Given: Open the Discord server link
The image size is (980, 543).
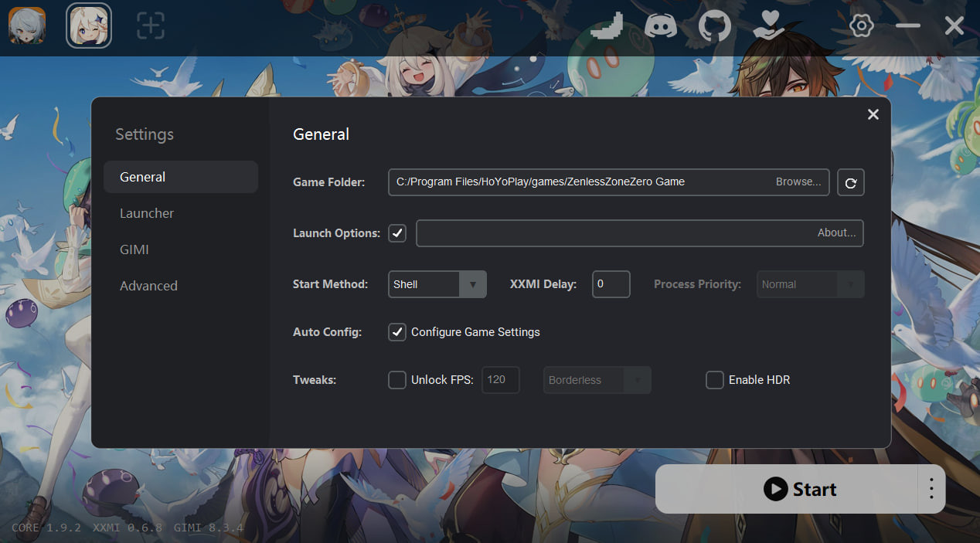Looking at the screenshot, I should (x=661, y=25).
